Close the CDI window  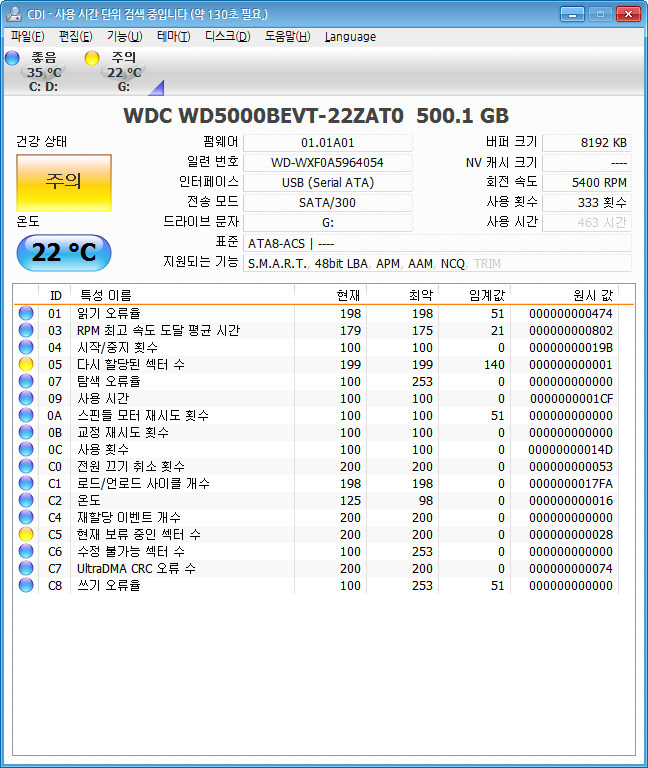tap(628, 14)
